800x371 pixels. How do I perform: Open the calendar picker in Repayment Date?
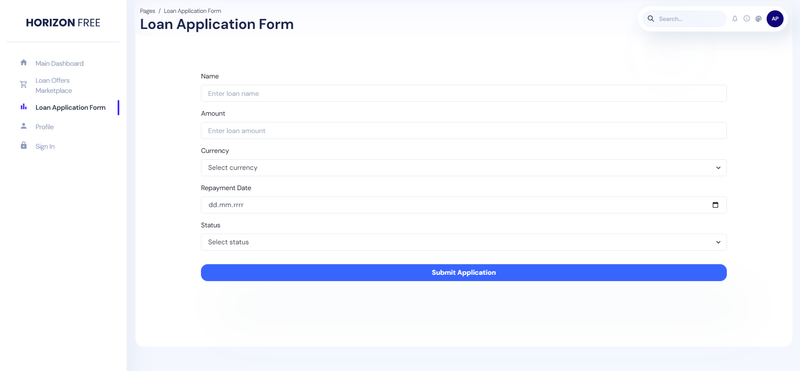coord(715,205)
